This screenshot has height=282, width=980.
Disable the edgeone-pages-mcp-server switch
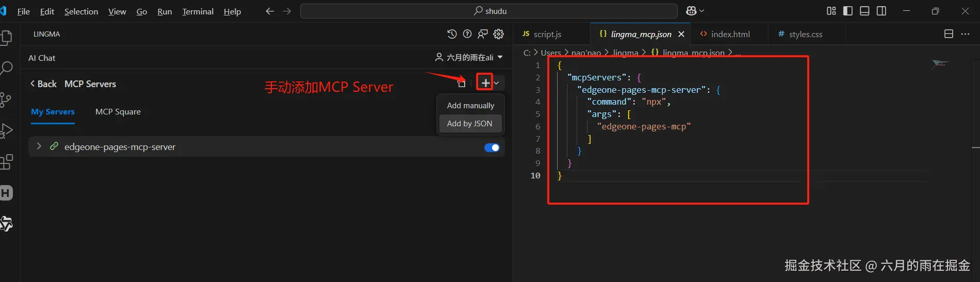[x=492, y=147]
